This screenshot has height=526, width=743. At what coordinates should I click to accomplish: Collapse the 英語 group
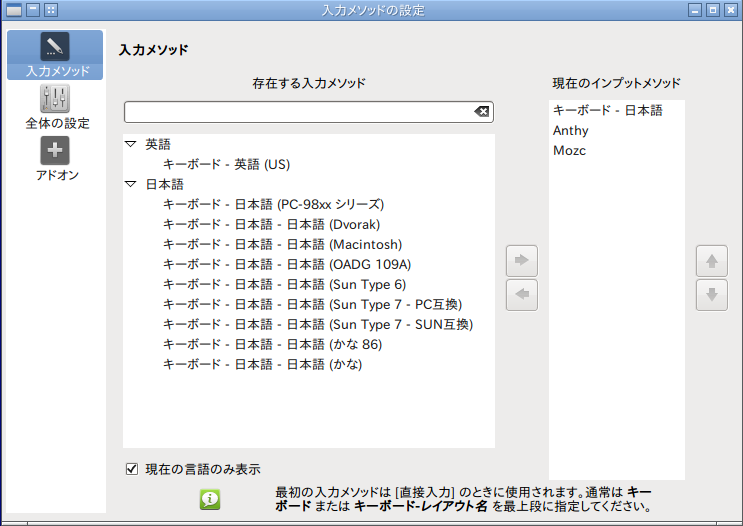(x=130, y=144)
